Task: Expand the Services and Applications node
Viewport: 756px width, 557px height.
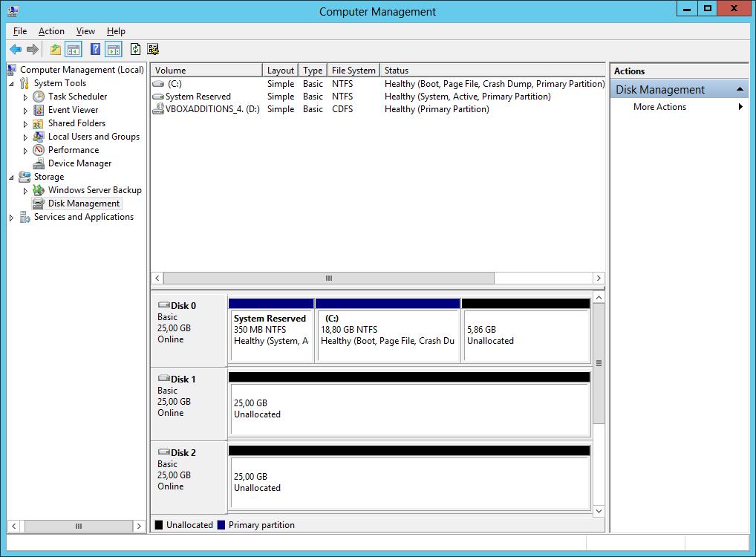Action: click(12, 218)
